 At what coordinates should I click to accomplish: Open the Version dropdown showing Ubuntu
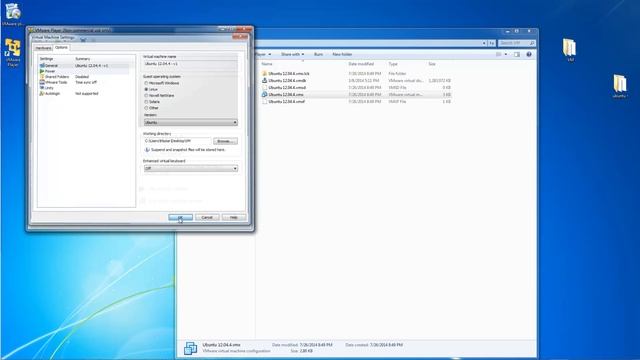(190, 122)
